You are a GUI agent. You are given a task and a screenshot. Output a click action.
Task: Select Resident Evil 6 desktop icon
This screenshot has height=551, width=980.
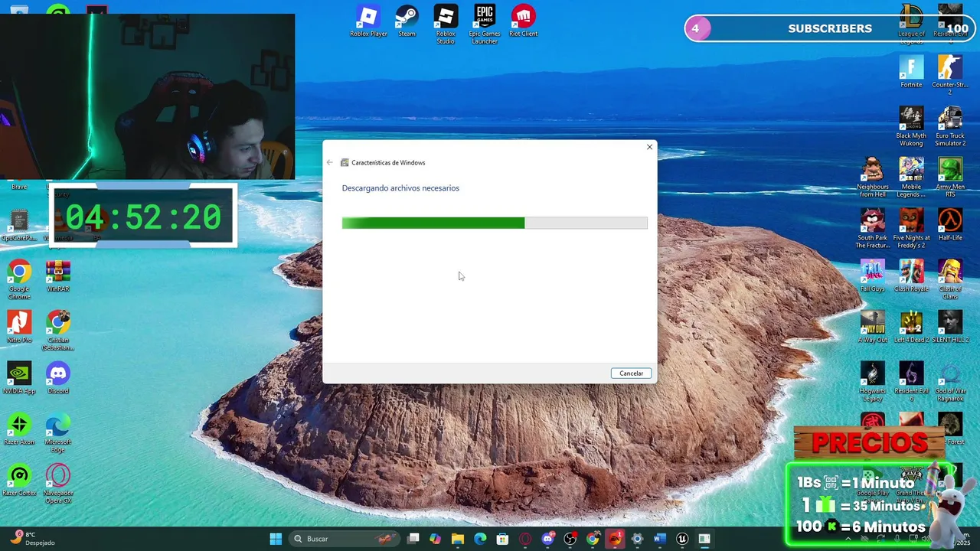tap(911, 382)
